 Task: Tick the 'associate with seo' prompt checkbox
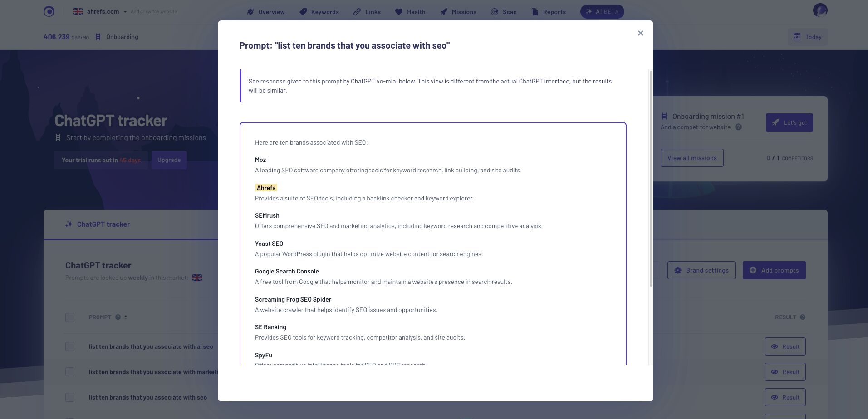tap(70, 397)
